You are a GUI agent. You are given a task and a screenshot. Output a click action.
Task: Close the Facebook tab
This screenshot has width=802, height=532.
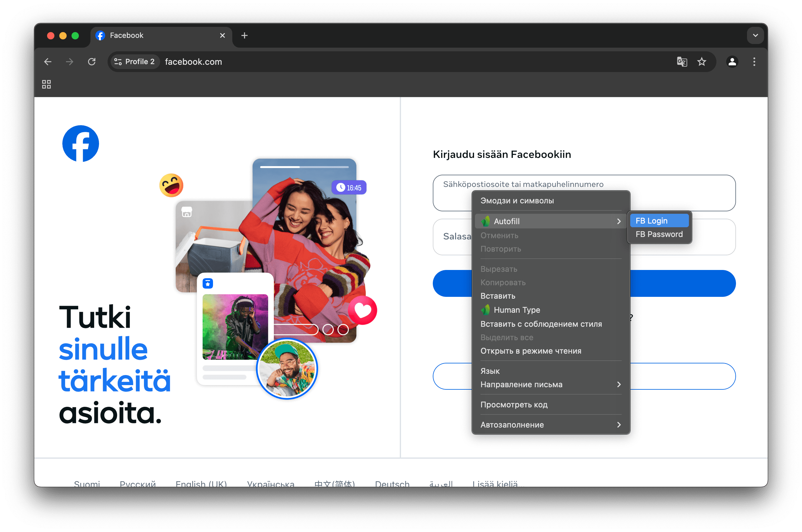(x=223, y=36)
